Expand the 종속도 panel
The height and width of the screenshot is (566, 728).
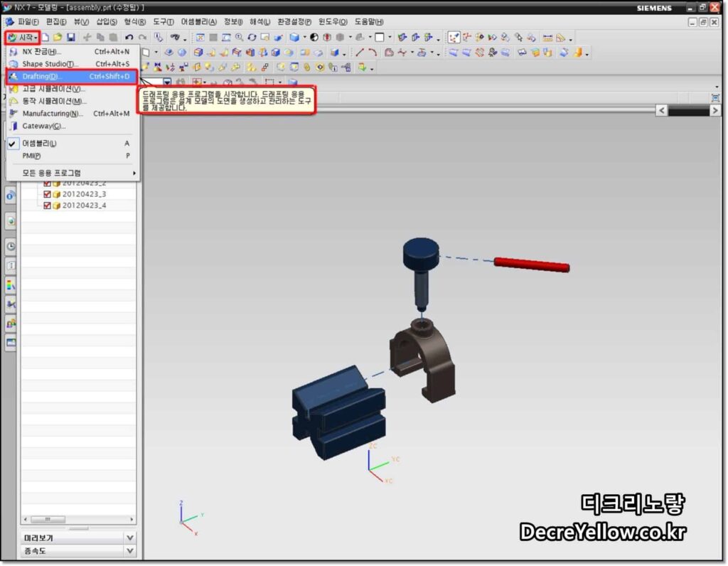(x=130, y=550)
